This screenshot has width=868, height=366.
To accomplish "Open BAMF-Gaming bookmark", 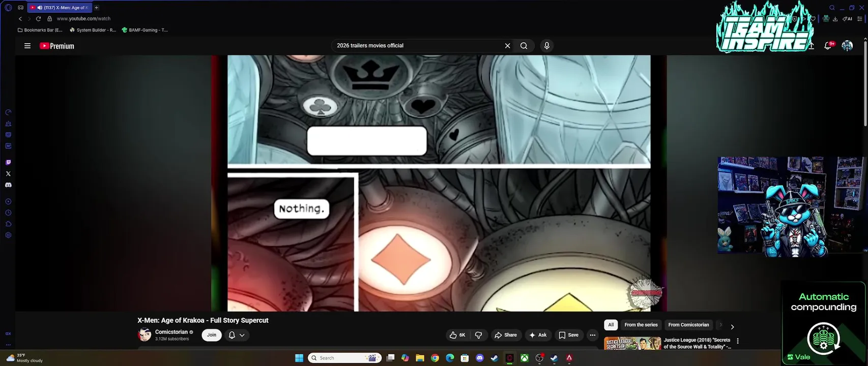I will point(145,30).
